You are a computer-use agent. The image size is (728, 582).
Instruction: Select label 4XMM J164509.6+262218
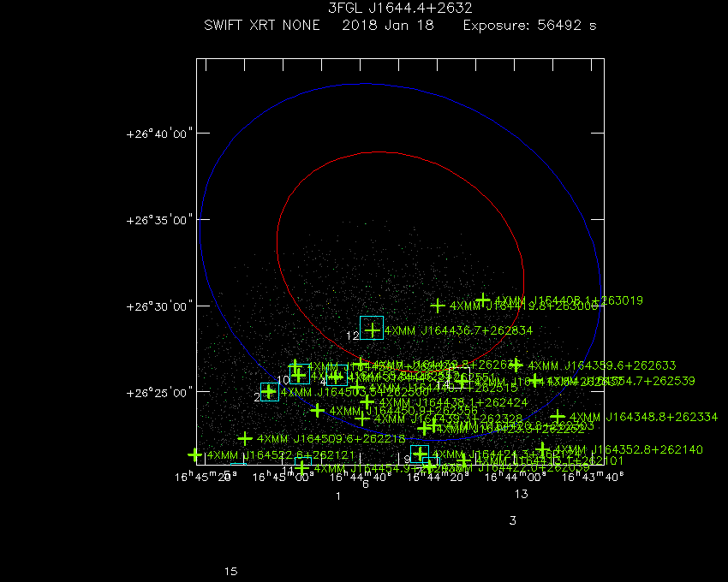pyautogui.click(x=331, y=438)
